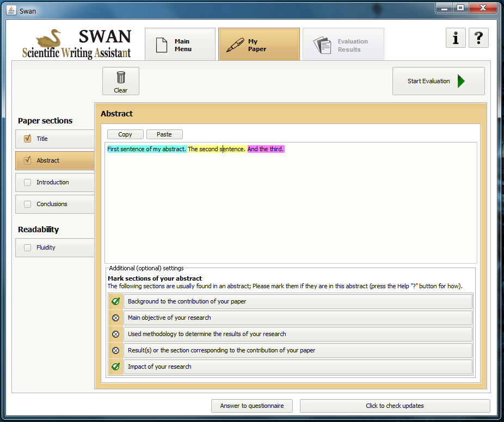Viewport: 504px width, 422px height.
Task: Click the blank page icon on Main Menu tab
Action: pyautogui.click(x=162, y=45)
